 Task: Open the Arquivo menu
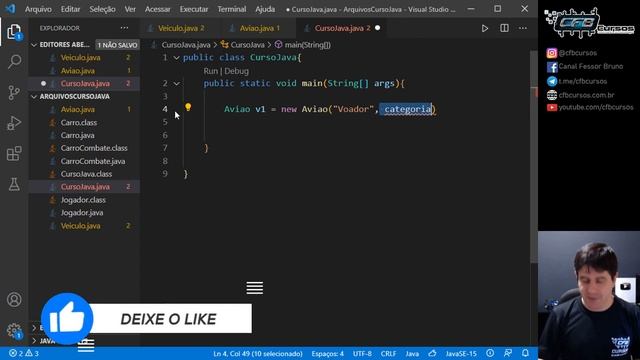click(38, 9)
